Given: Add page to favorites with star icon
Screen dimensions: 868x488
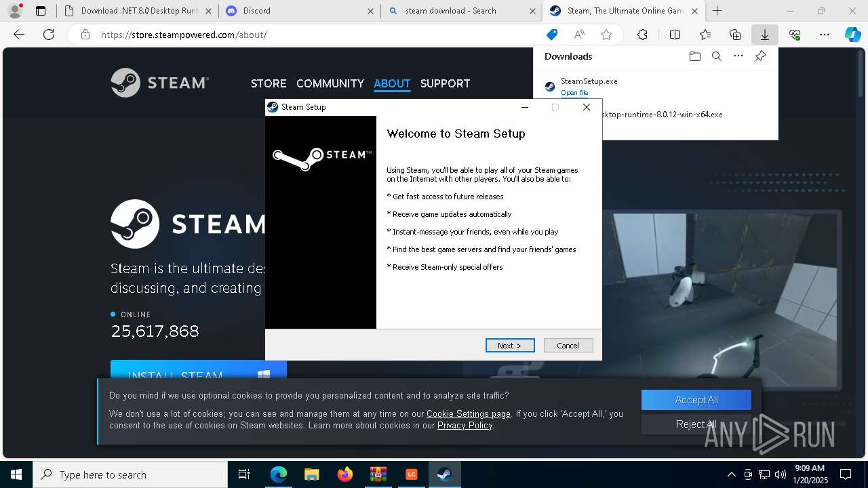Looking at the screenshot, I should click(x=606, y=35).
